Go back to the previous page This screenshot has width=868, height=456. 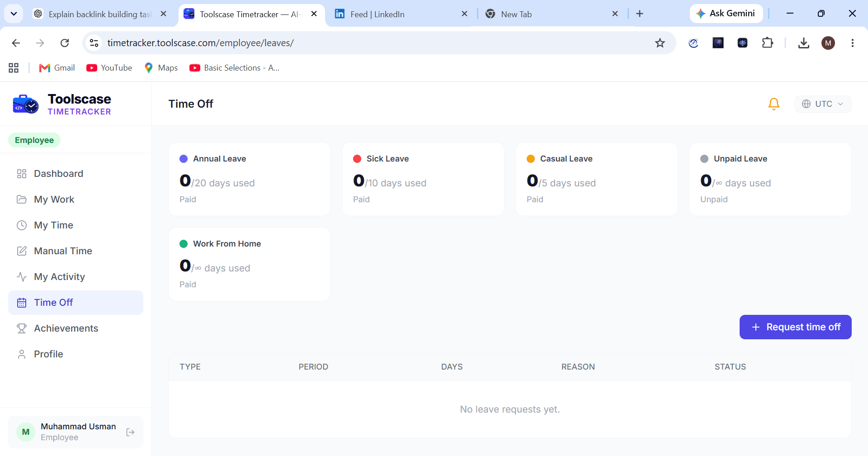[16, 43]
